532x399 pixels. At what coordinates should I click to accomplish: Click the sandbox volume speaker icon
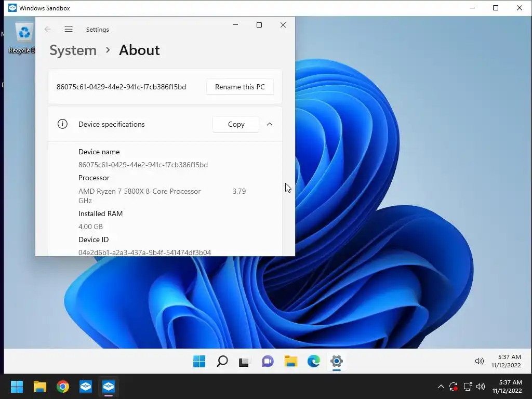[479, 362]
